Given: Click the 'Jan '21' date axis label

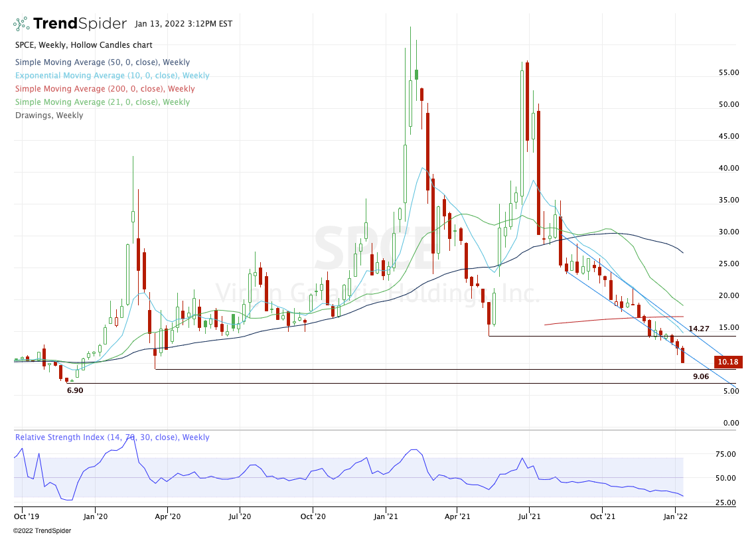Looking at the screenshot, I should coord(386,516).
